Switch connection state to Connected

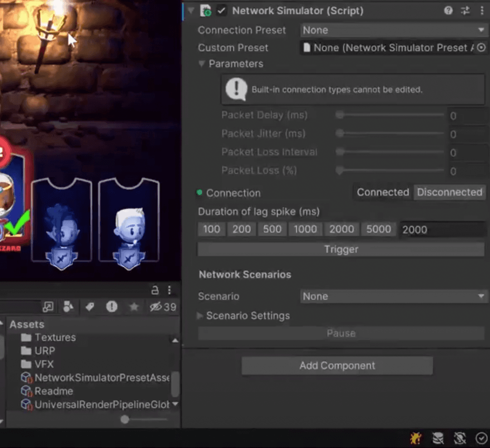point(382,192)
